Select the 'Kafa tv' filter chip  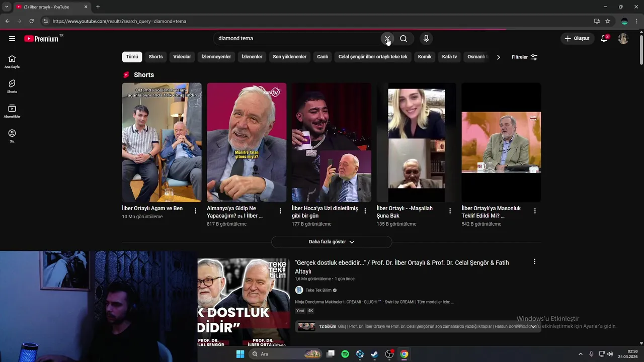coord(449,57)
